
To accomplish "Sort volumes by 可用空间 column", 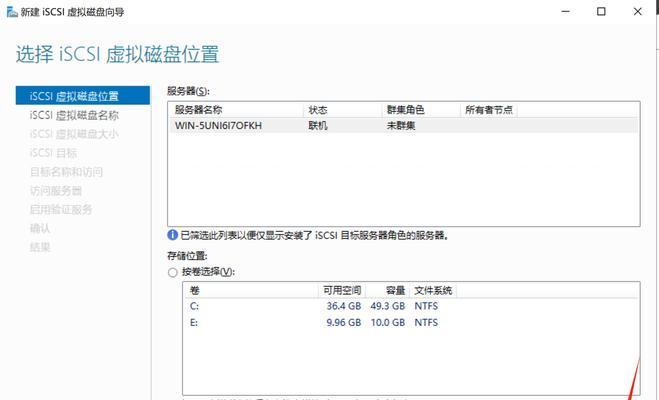I will click(342, 290).
